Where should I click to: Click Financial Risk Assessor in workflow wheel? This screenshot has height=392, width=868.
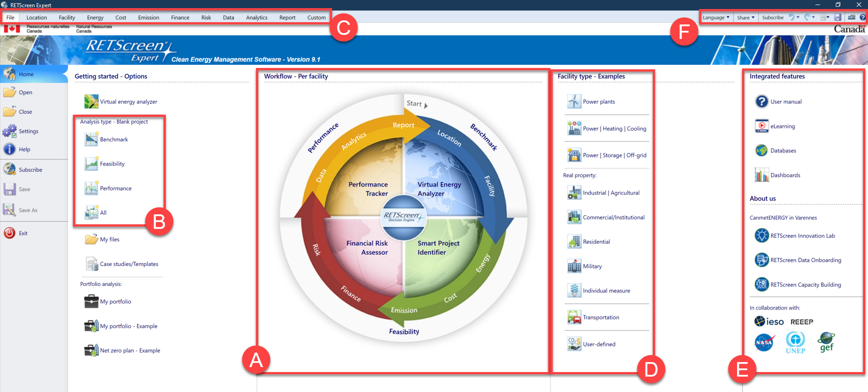click(367, 248)
